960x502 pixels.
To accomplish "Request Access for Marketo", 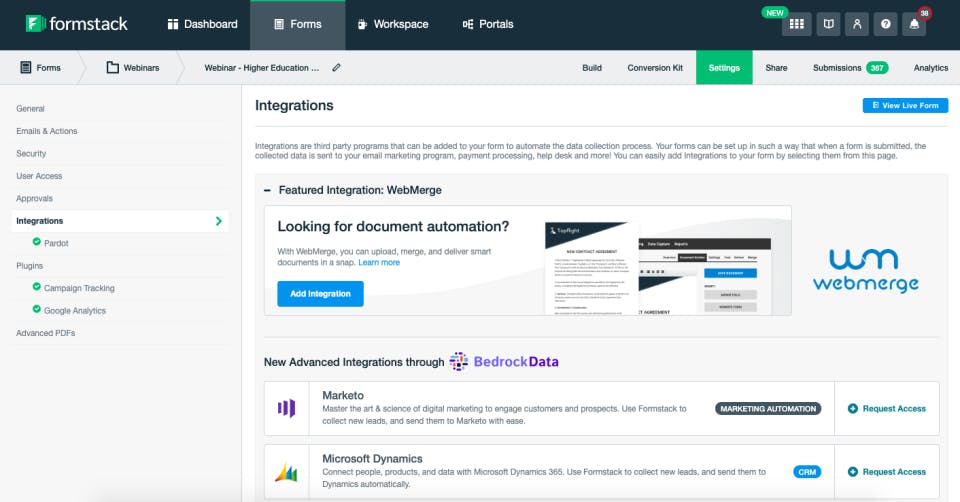I will tap(887, 408).
